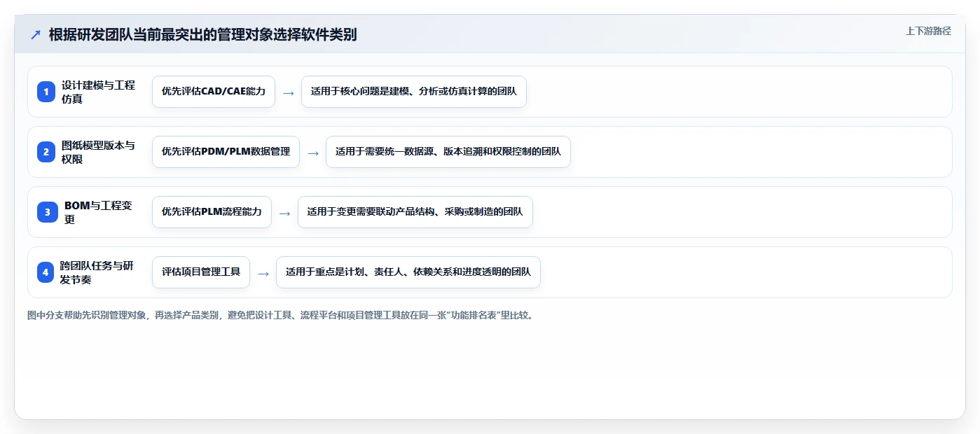Click the 上下游路径 label in the header
Viewport: 980px width, 434px height.
pos(928,31)
